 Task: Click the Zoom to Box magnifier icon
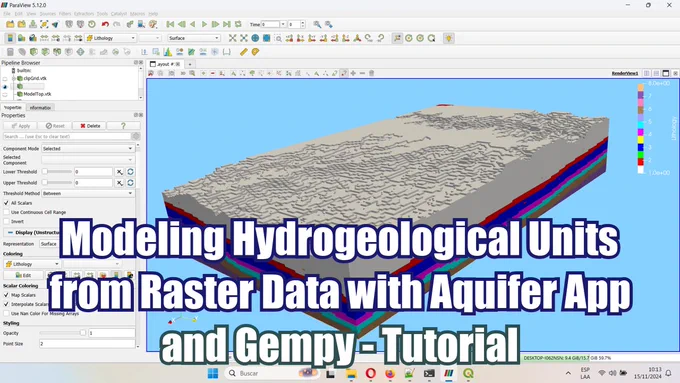[x=278, y=38]
